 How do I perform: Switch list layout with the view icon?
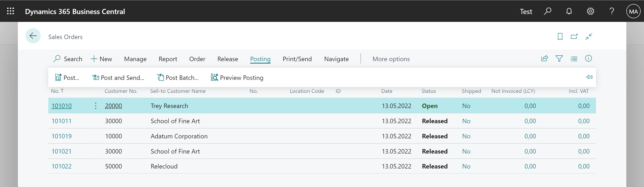574,59
